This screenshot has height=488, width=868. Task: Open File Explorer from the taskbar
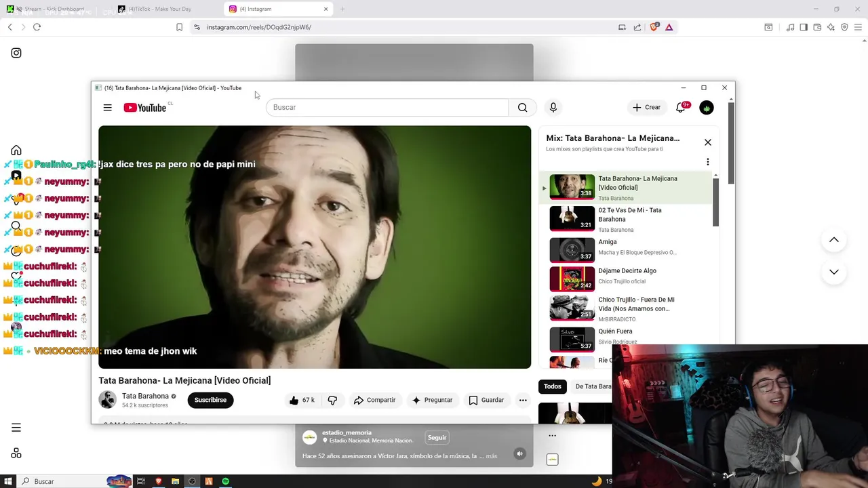(175, 481)
